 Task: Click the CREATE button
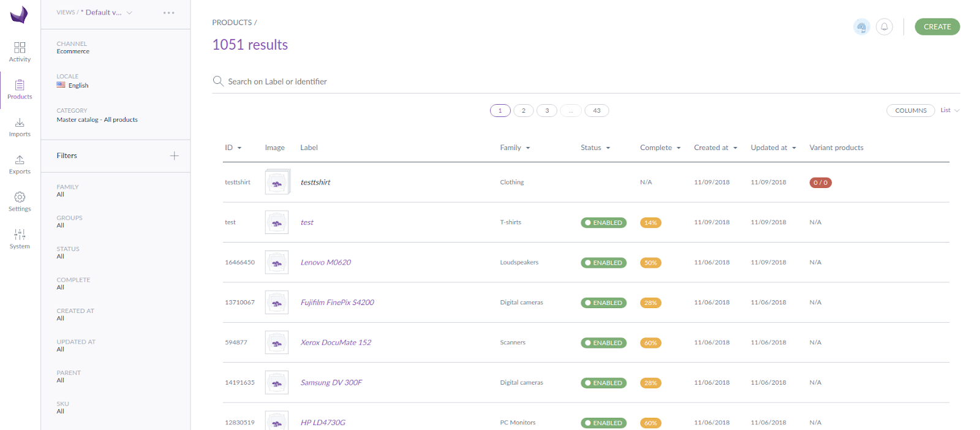pos(937,27)
